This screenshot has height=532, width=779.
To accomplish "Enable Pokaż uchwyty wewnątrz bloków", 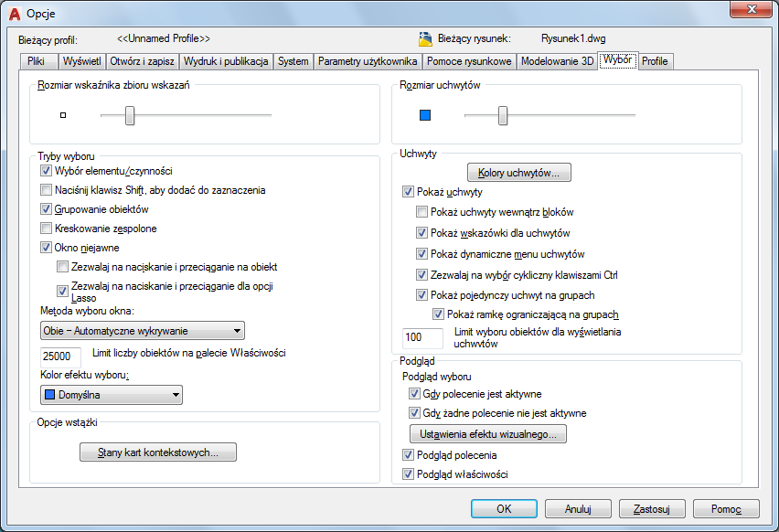I will (422, 212).
